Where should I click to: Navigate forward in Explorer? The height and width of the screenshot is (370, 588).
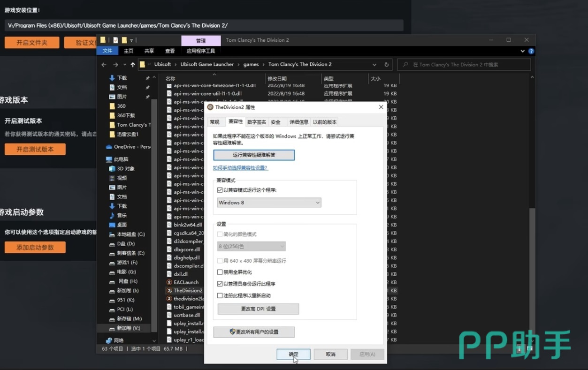(x=115, y=65)
